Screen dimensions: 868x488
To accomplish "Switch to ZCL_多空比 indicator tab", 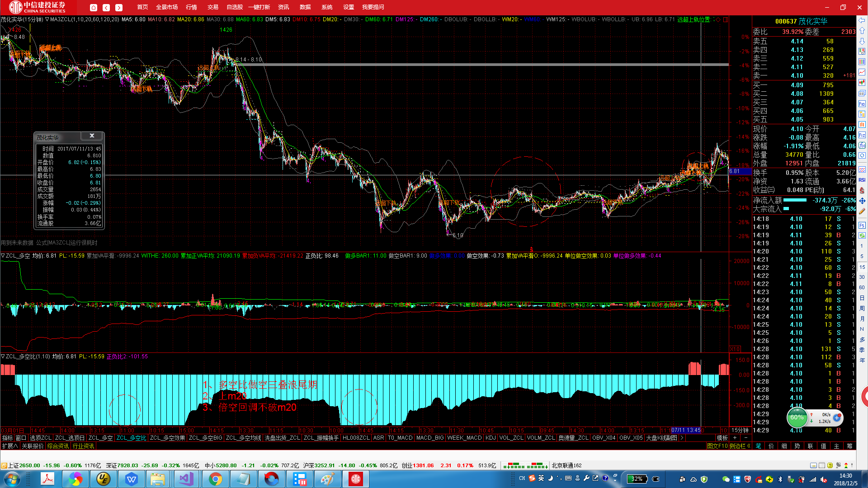I will click(131, 438).
